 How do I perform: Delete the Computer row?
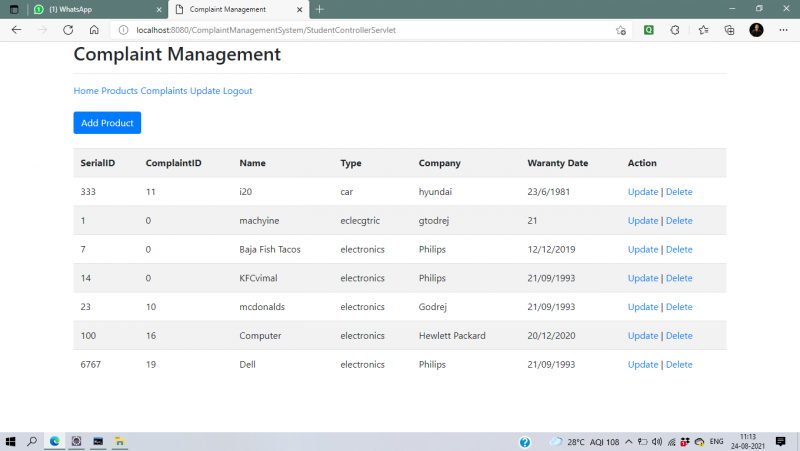click(x=679, y=336)
